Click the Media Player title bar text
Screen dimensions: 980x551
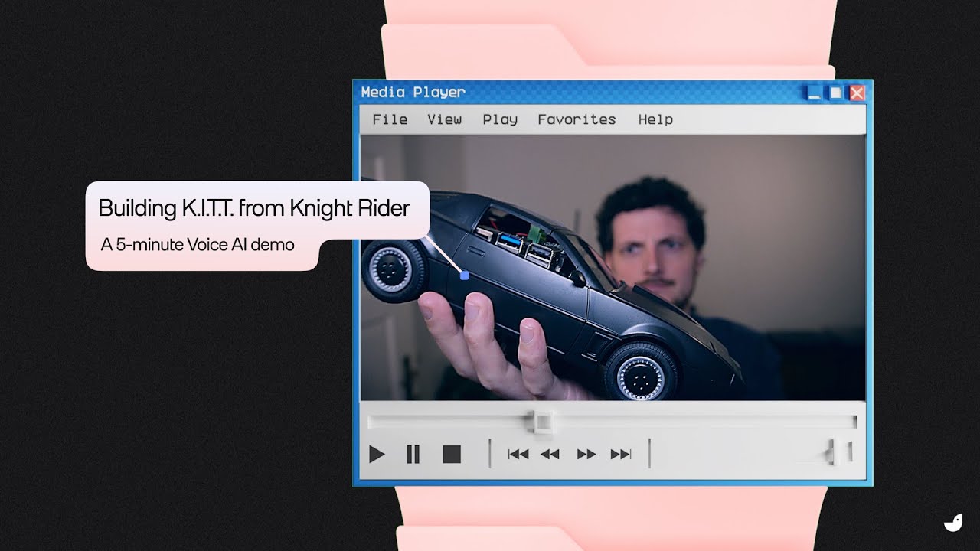413,93
